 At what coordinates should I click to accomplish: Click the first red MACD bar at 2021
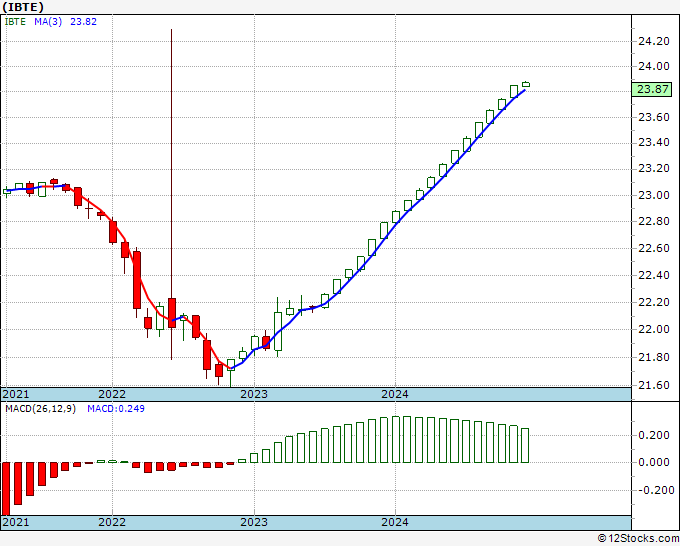coord(6,489)
